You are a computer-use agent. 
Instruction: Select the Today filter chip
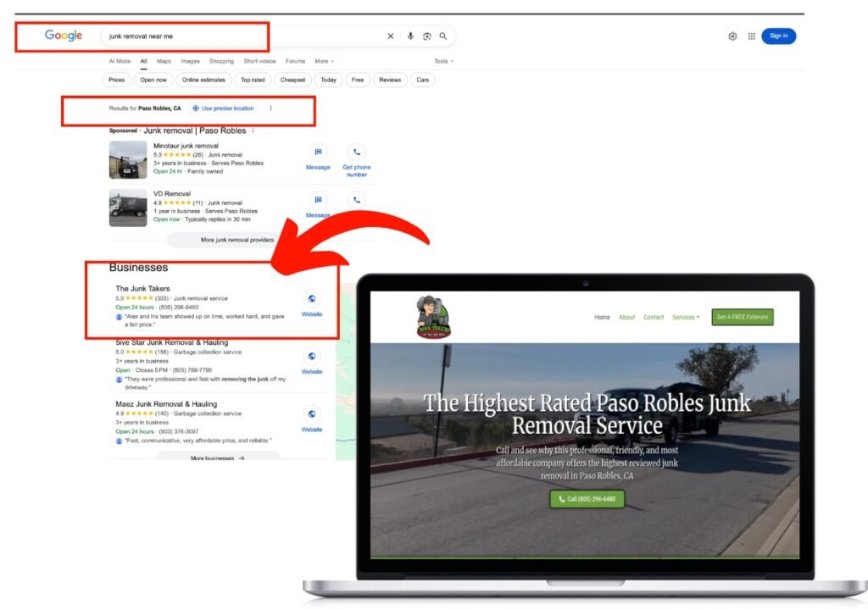coord(328,80)
